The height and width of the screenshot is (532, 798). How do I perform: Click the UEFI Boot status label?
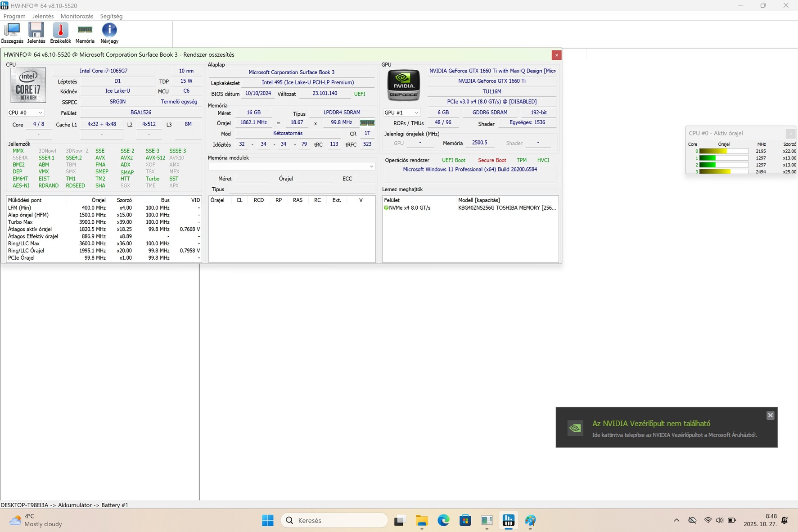(x=454, y=160)
